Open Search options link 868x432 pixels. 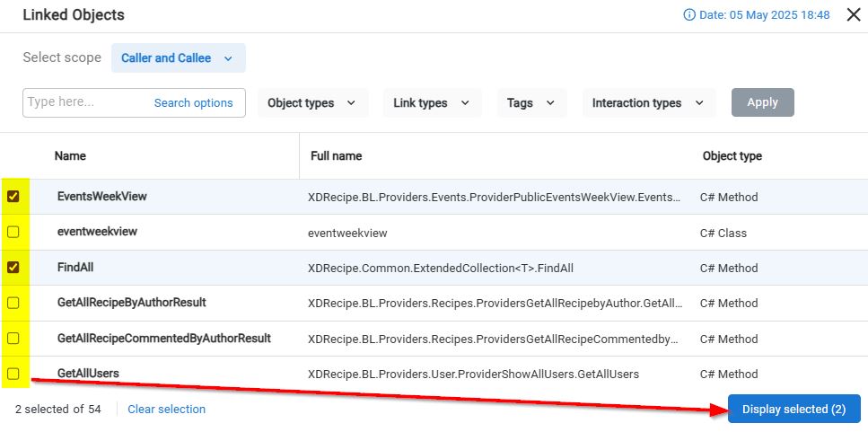[193, 103]
